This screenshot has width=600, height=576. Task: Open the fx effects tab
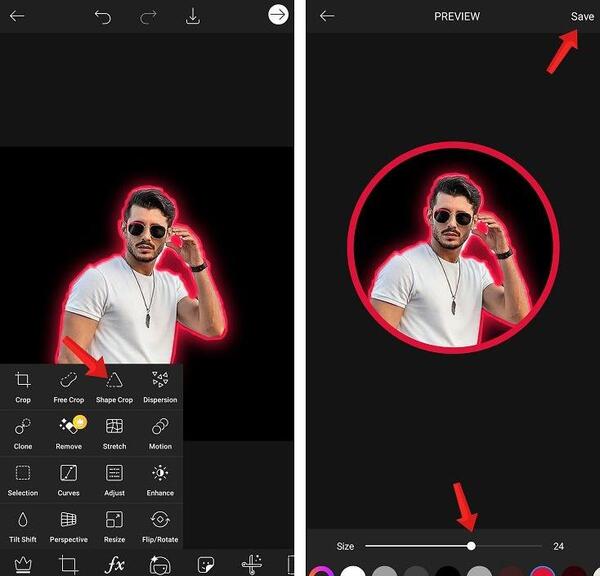tap(114, 565)
